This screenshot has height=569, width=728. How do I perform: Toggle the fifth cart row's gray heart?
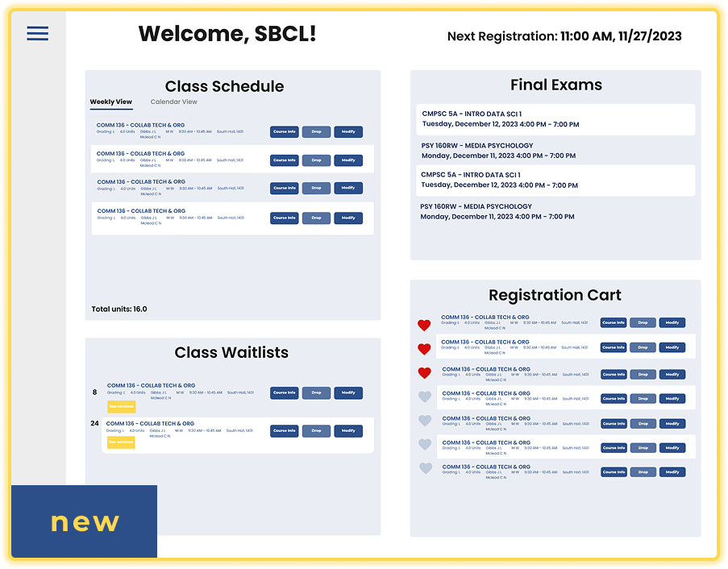(x=425, y=421)
